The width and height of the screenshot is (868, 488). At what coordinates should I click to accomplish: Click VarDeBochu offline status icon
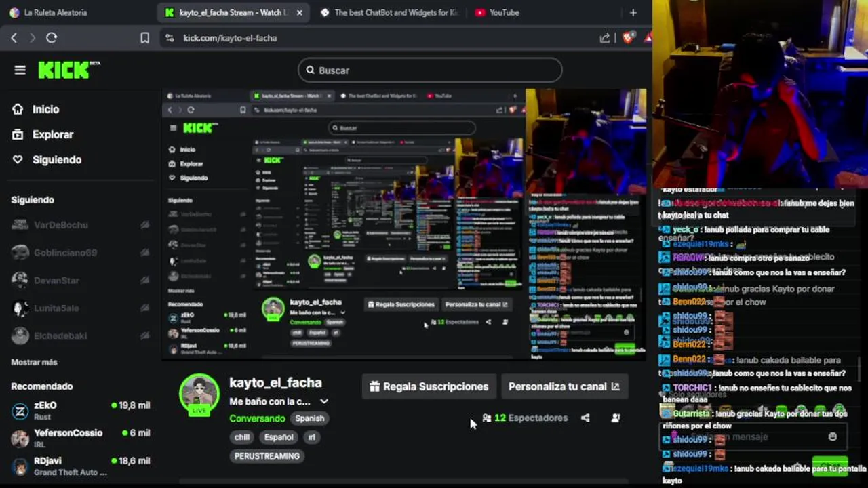coord(144,225)
